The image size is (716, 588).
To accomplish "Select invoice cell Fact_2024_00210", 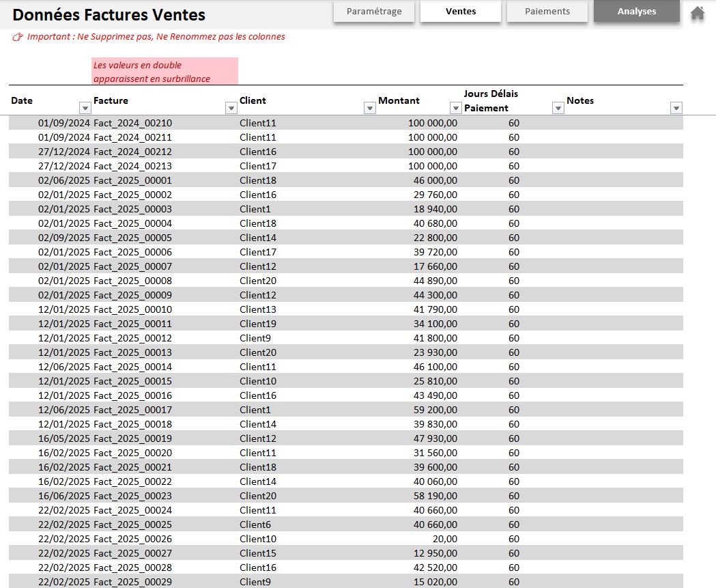I will coord(133,123).
